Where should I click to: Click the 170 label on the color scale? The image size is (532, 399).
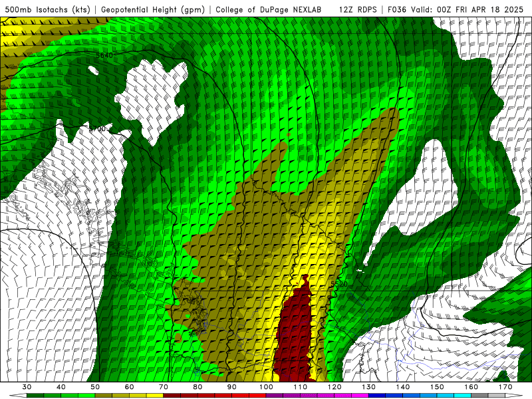click(505, 387)
